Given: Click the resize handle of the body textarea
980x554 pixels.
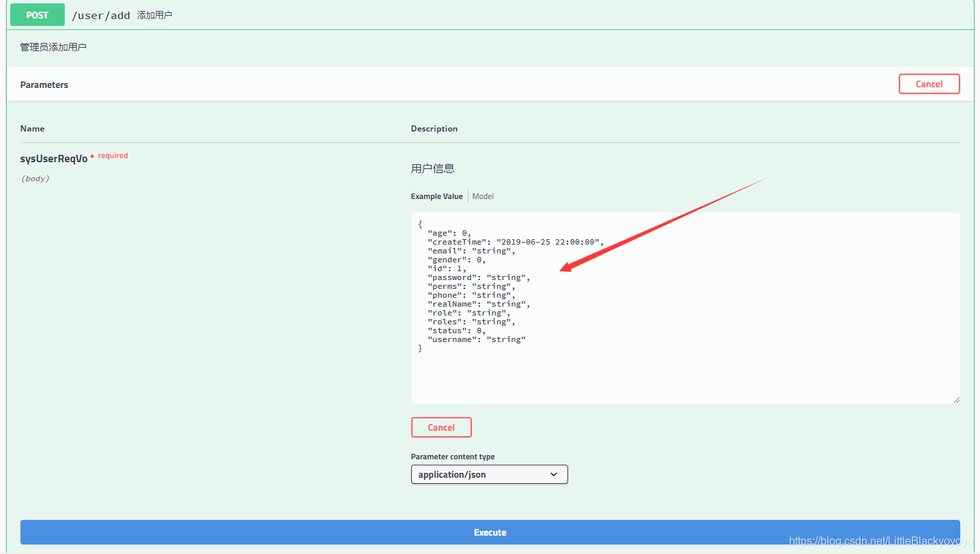Looking at the screenshot, I should [x=956, y=399].
